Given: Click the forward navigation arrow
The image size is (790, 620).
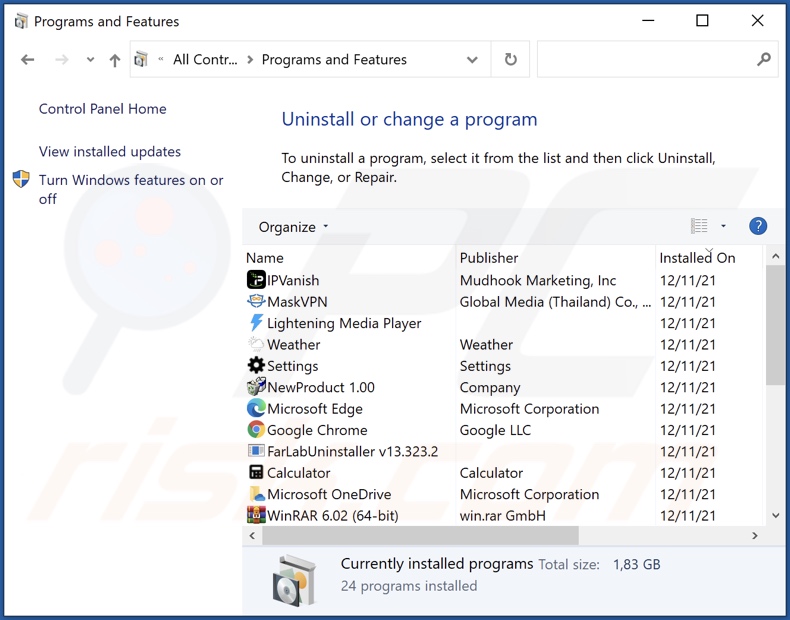Looking at the screenshot, I should 61,60.
